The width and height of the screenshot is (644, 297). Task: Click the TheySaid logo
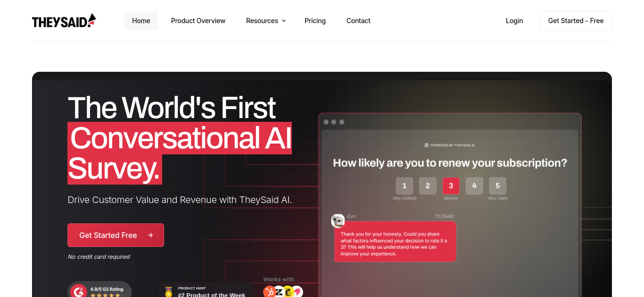(x=64, y=21)
